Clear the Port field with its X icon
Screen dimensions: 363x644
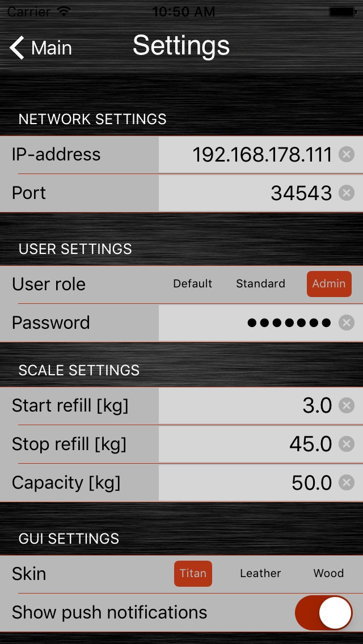(346, 193)
